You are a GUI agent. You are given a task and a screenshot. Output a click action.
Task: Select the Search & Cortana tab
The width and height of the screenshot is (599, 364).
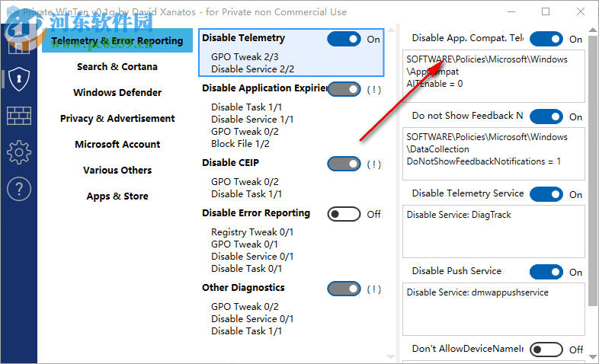coord(117,67)
